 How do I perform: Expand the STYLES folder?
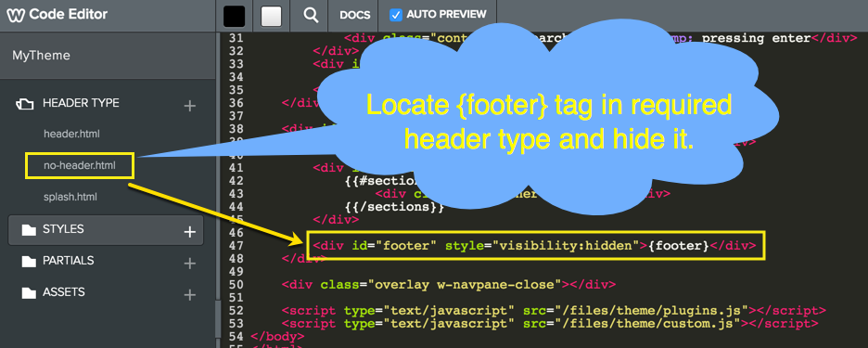[63, 229]
